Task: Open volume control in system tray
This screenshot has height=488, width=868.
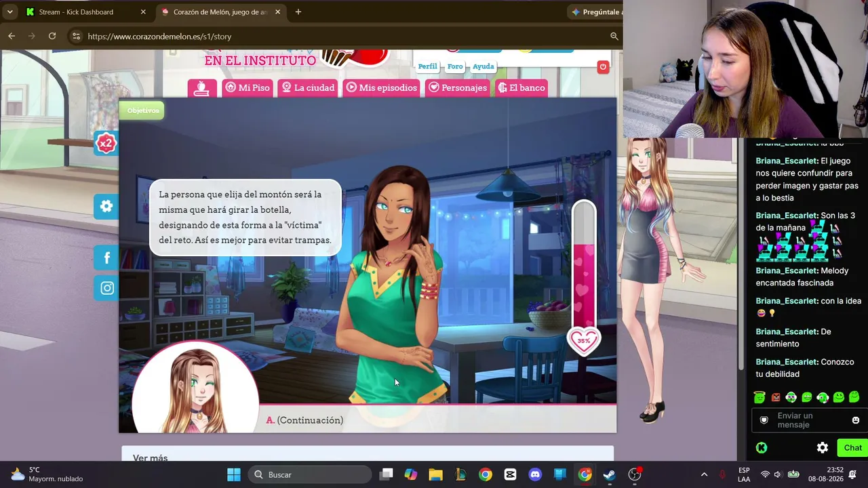Action: coord(778,474)
